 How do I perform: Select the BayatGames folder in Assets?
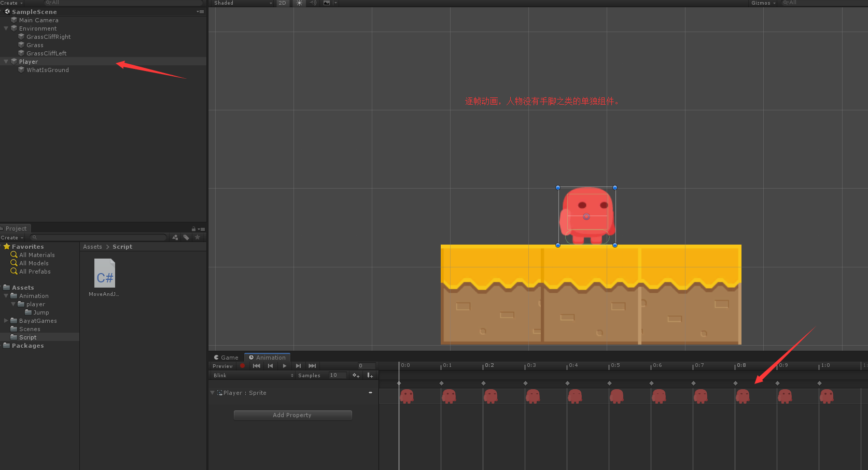(x=38, y=321)
